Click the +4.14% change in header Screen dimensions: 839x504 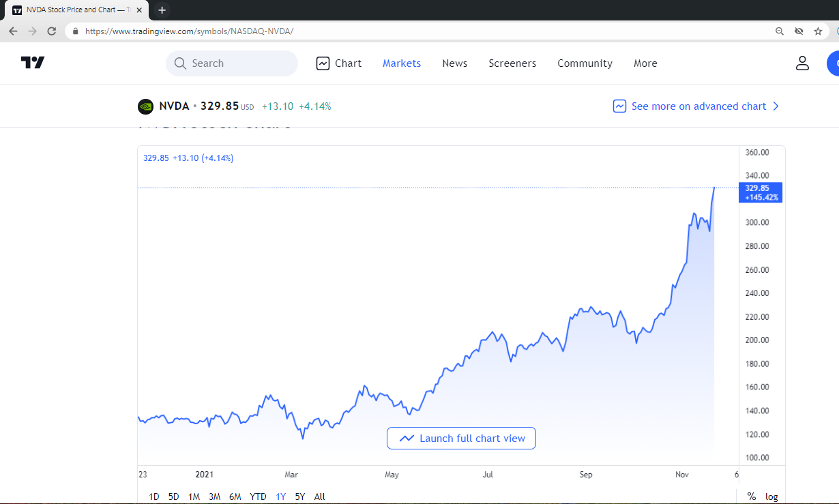click(x=315, y=106)
